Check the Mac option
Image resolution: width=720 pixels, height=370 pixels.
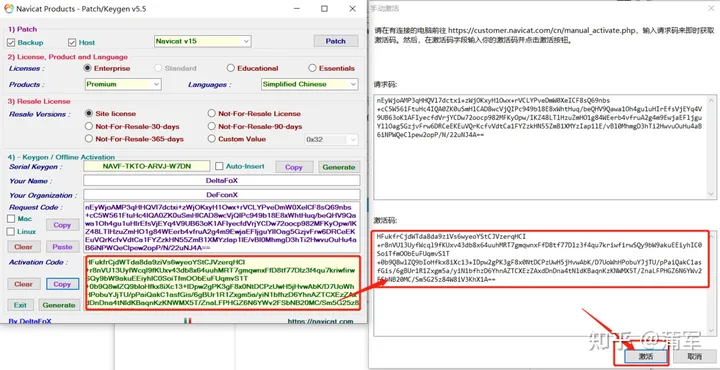tap(11, 219)
